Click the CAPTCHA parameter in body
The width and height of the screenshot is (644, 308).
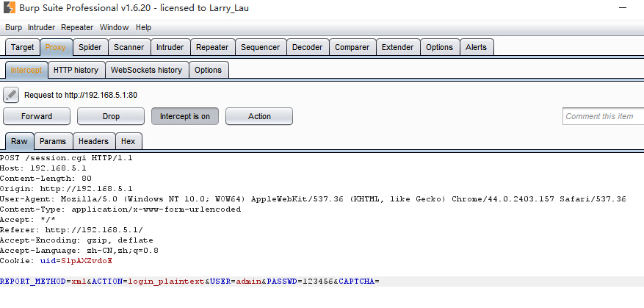(x=356, y=282)
